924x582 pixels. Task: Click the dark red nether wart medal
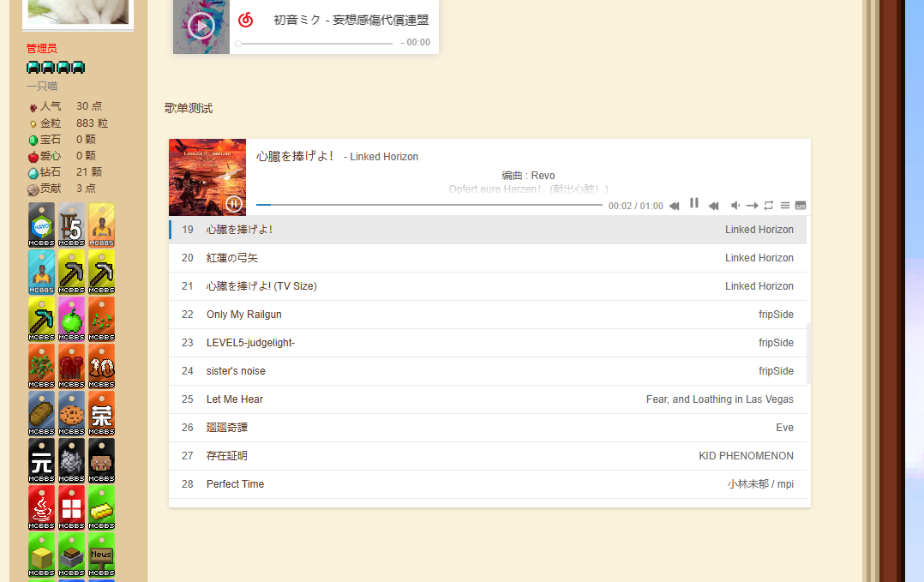71,366
